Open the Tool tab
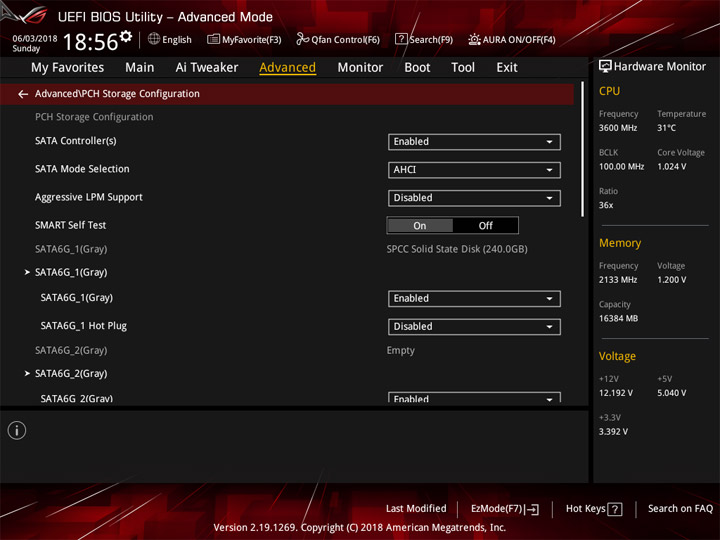 [463, 68]
